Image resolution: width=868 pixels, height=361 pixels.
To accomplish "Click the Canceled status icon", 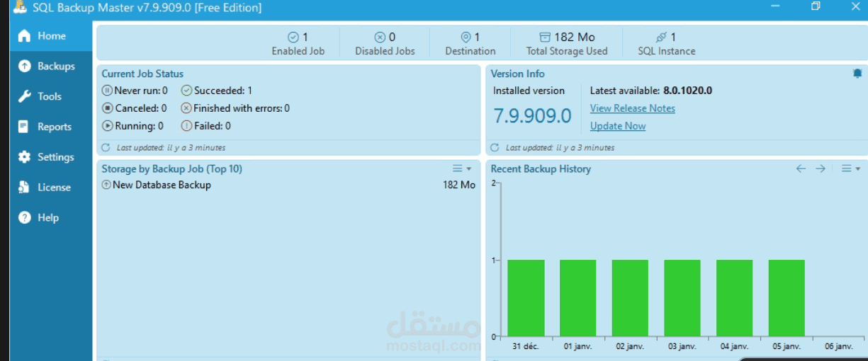I will point(107,108).
